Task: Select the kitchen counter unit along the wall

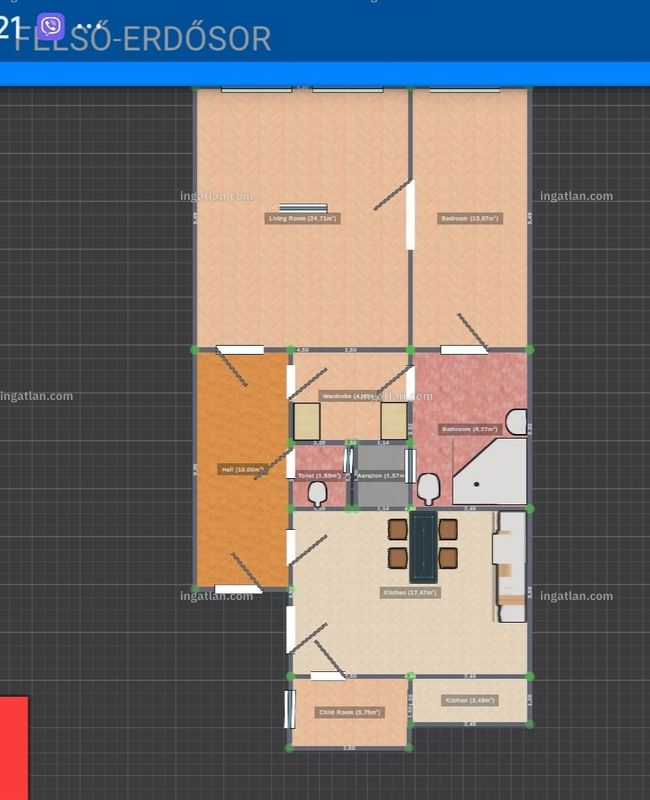Action: [x=509, y=567]
